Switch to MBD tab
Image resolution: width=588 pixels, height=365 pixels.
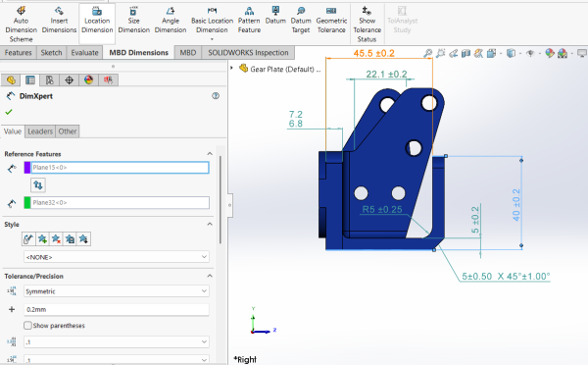pyautogui.click(x=188, y=53)
